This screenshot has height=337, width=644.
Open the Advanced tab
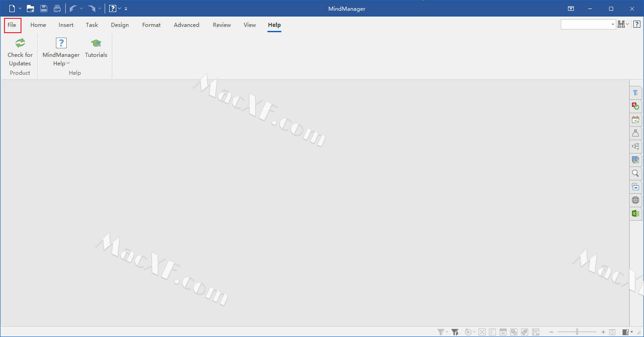click(186, 25)
